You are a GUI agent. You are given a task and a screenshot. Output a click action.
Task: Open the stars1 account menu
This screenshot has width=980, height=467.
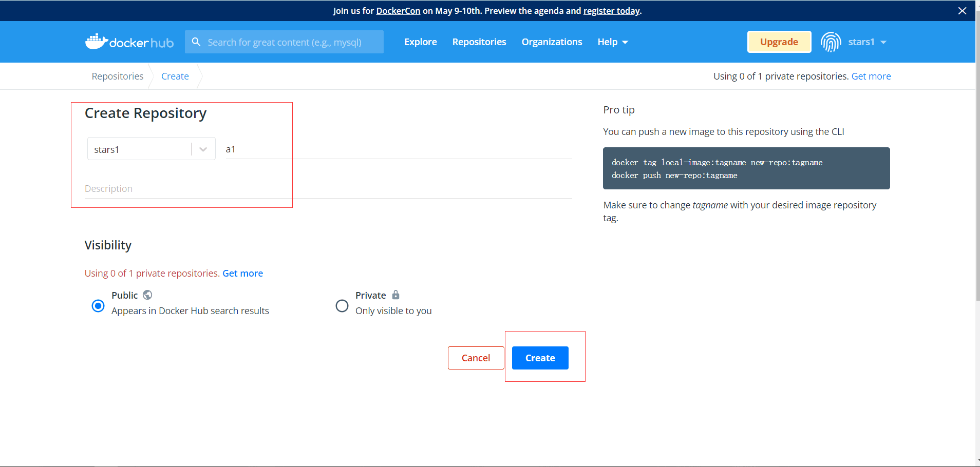point(868,42)
